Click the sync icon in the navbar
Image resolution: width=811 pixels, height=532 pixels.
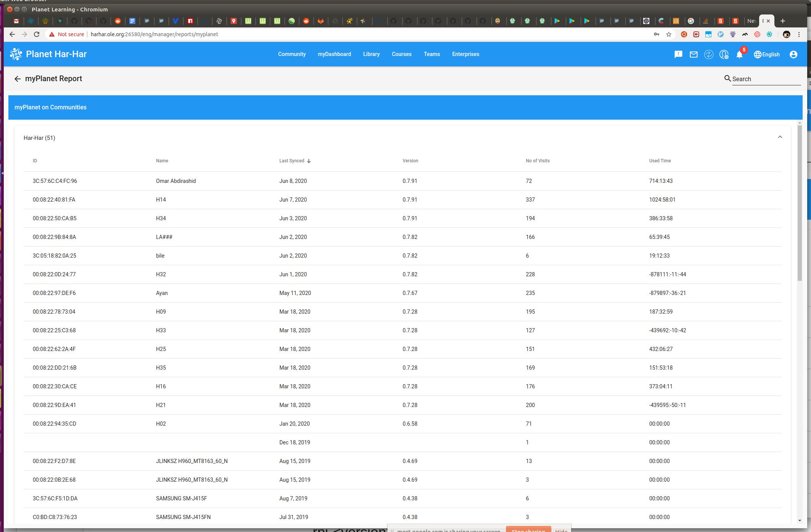709,54
